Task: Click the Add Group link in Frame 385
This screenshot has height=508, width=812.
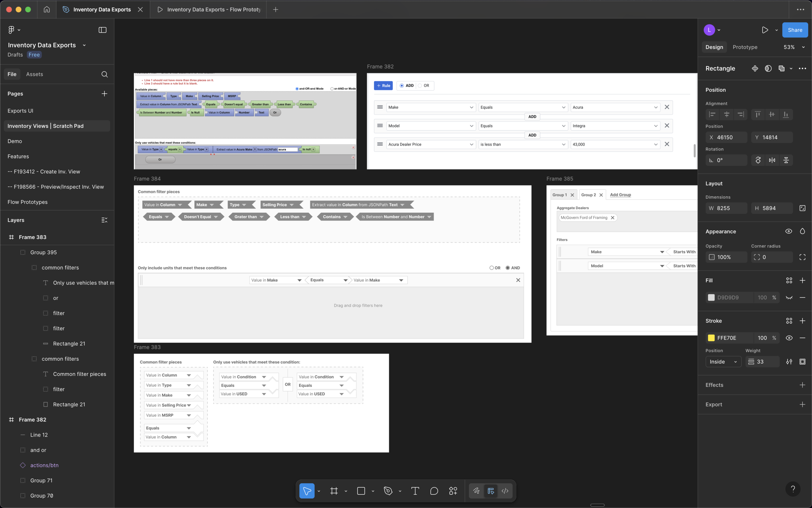Action: click(620, 195)
